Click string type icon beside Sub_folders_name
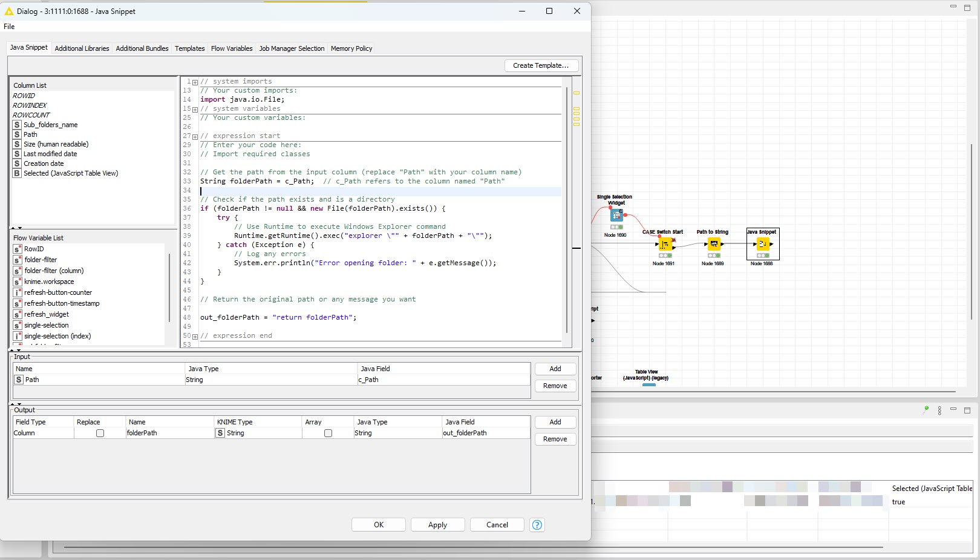The image size is (980, 560). click(x=17, y=125)
